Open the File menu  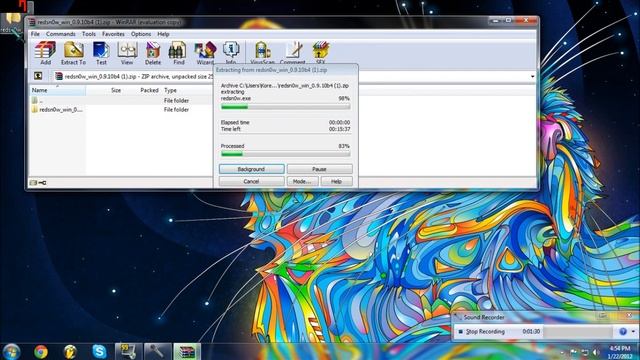coord(35,34)
